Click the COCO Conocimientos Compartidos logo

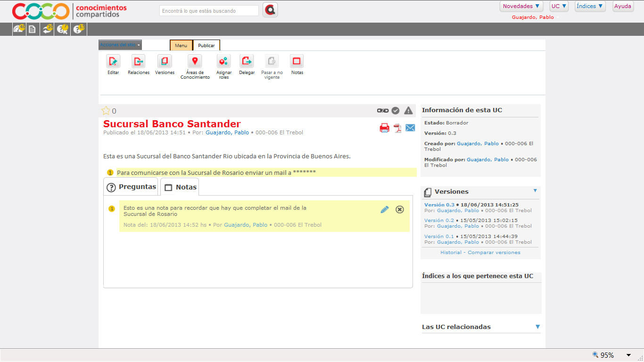[x=69, y=11]
